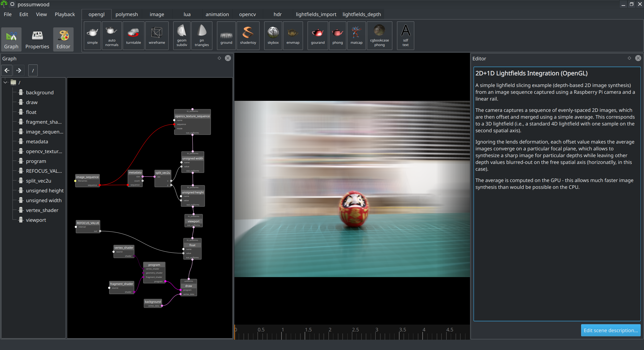This screenshot has width=644, height=350.
Task: Toggle the Editor panel button
Action: (63, 39)
